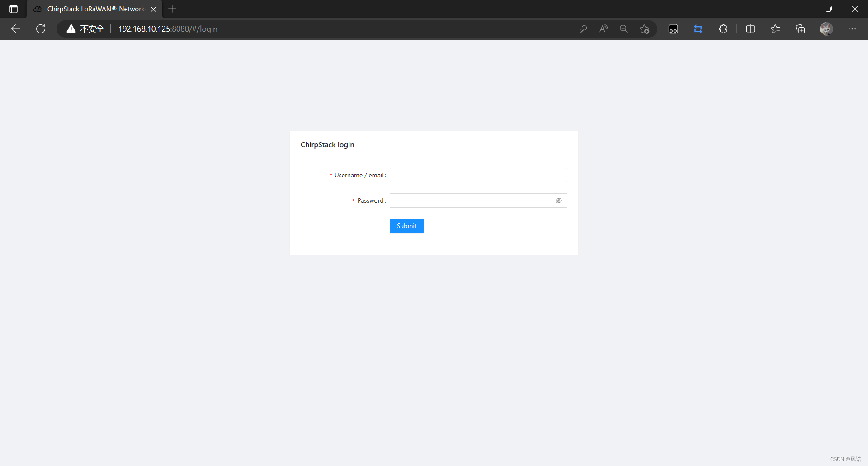
Task: Add this page to favorites
Action: [x=644, y=29]
